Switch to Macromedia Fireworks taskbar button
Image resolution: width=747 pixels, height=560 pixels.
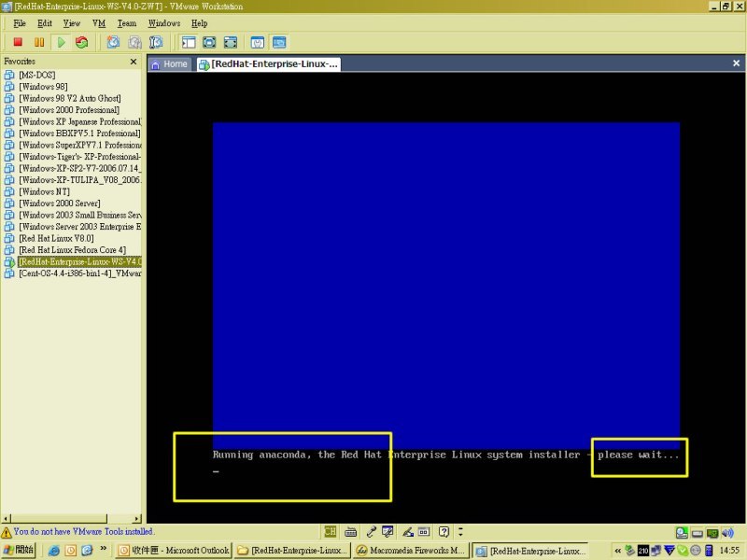point(411,551)
